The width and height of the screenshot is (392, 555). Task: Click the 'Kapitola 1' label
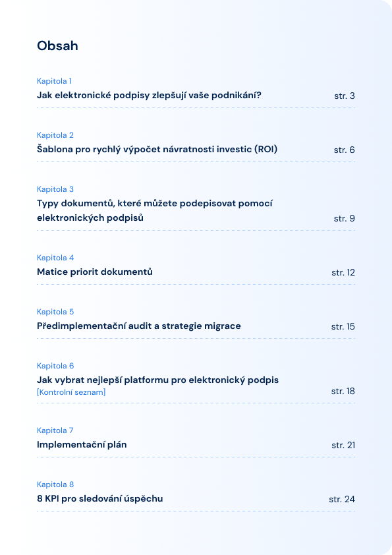tap(54, 81)
